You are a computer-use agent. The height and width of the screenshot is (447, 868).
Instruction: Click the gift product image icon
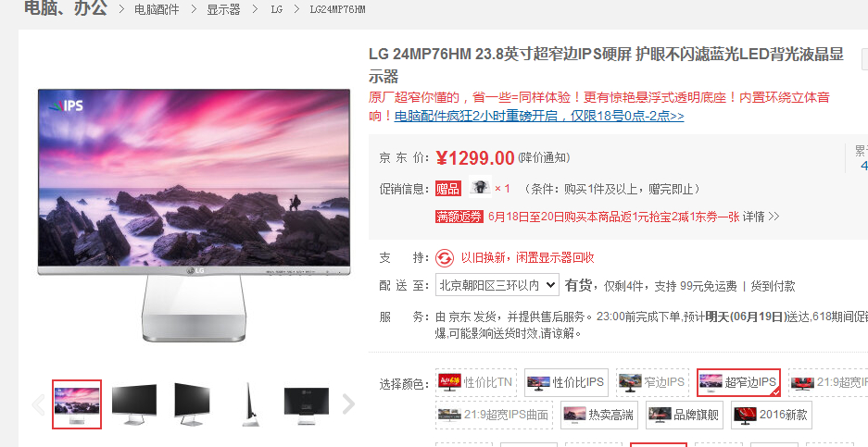coord(480,186)
